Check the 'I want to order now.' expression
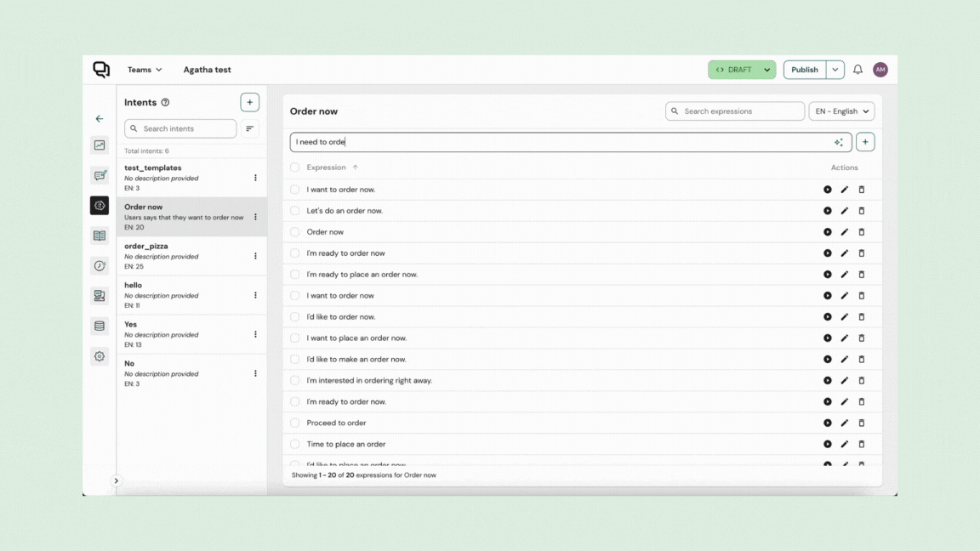980x551 pixels. 295,190
